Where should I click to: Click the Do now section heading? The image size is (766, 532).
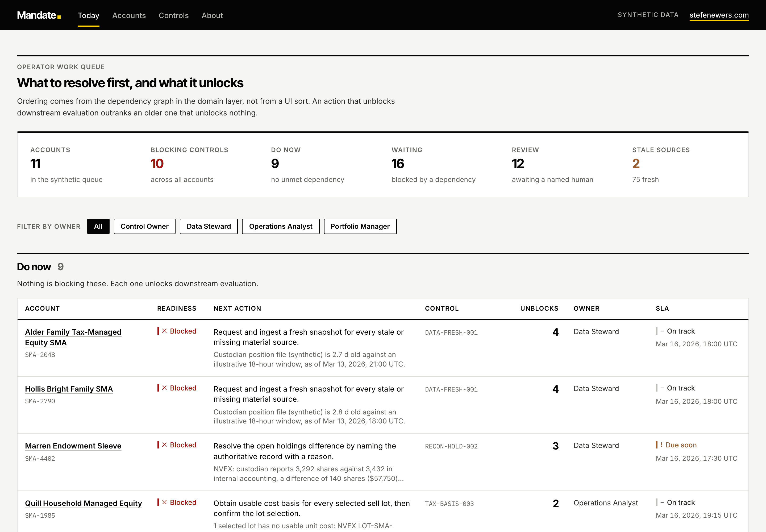[34, 267]
